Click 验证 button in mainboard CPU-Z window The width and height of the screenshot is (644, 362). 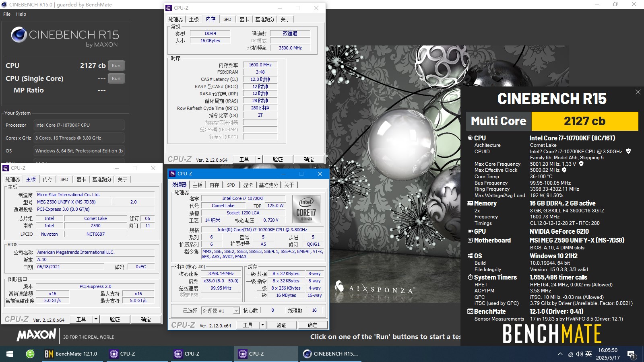(115, 319)
